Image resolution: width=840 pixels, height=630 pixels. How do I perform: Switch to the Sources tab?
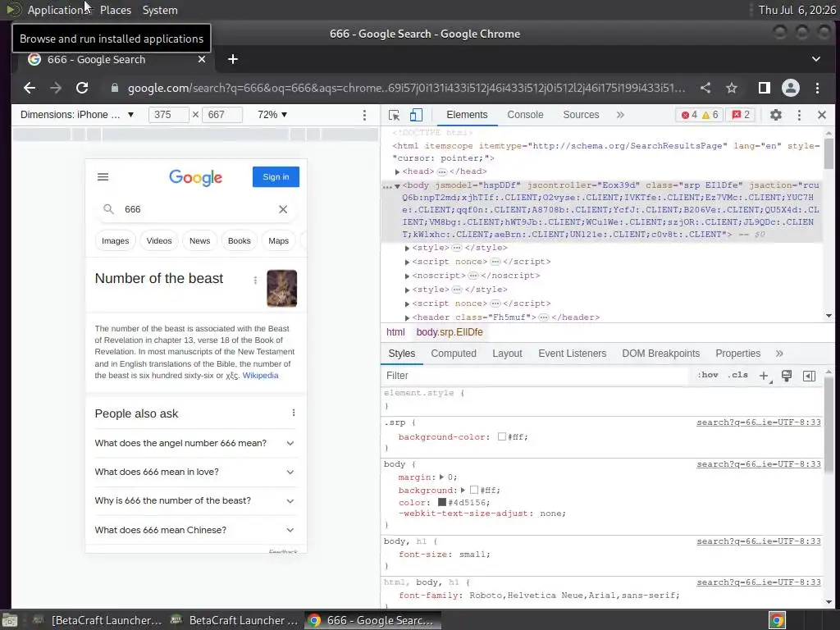[x=581, y=115]
